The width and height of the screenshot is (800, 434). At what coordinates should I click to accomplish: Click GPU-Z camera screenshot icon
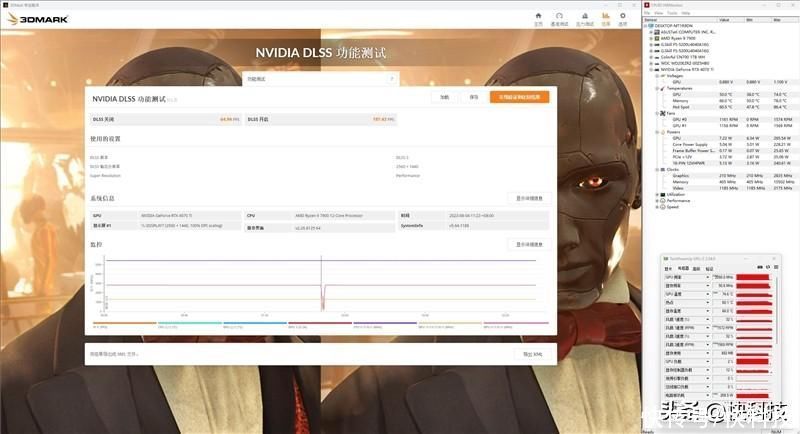(760, 267)
